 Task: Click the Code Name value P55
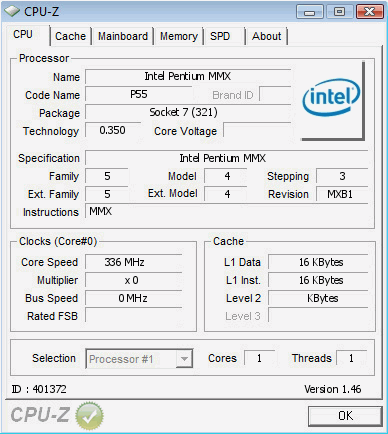[139, 95]
